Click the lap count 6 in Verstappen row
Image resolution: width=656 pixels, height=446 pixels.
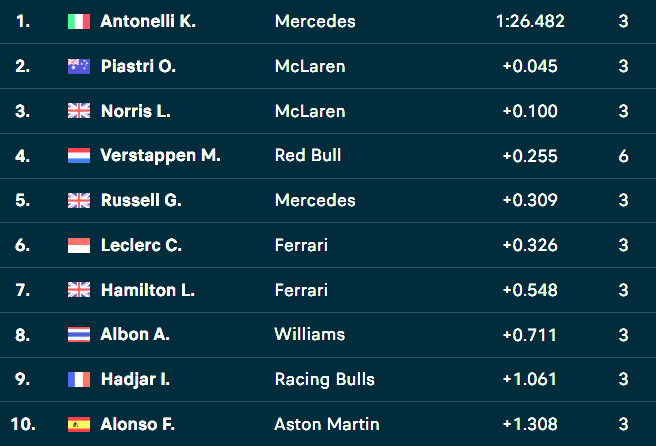click(x=623, y=156)
